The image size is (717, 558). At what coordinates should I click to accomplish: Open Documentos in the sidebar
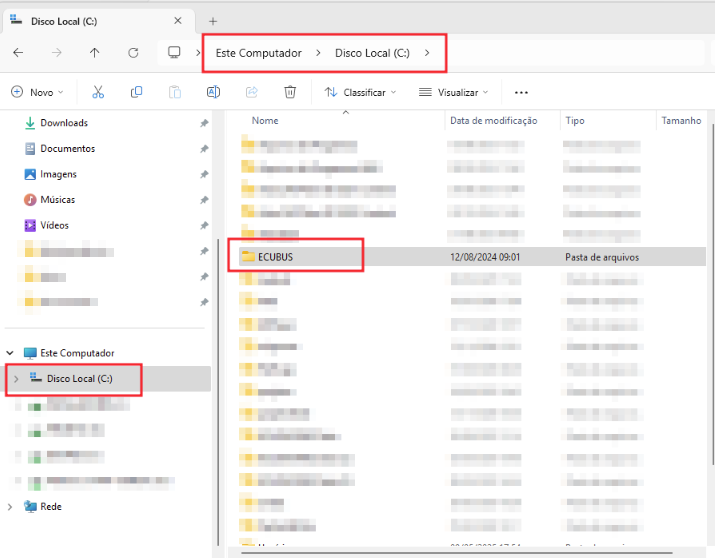[x=67, y=148]
